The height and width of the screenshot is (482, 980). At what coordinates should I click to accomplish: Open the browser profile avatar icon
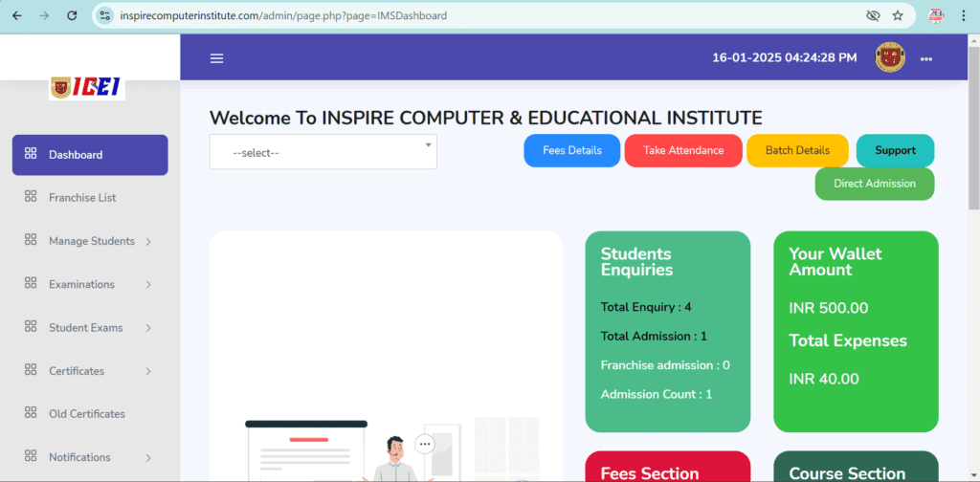(x=936, y=15)
